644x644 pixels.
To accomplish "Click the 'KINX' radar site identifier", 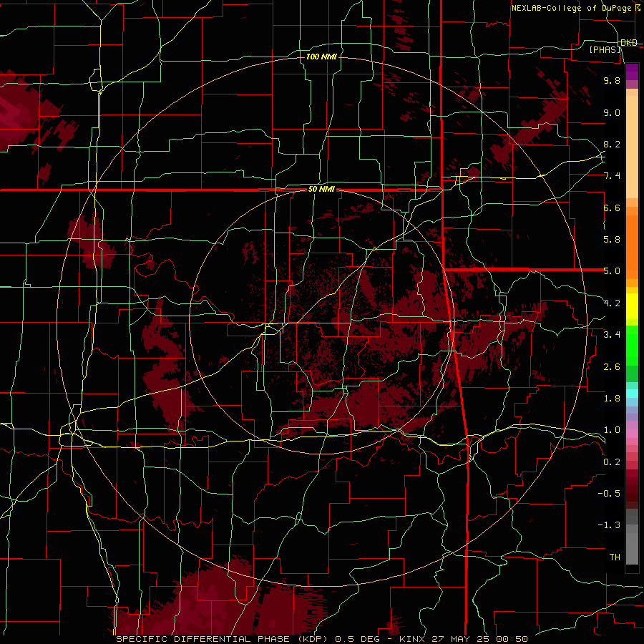I will point(414,639).
